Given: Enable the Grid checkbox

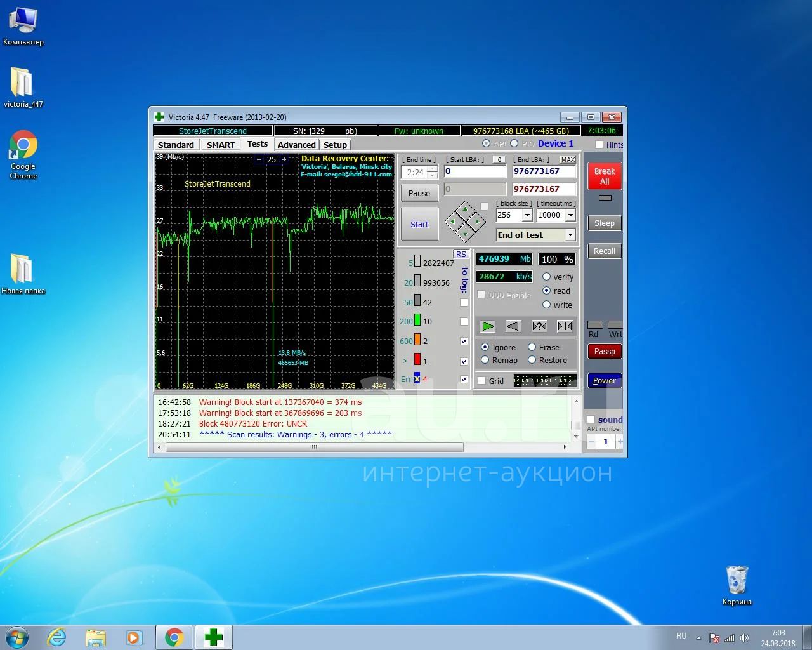Looking at the screenshot, I should coord(482,381).
